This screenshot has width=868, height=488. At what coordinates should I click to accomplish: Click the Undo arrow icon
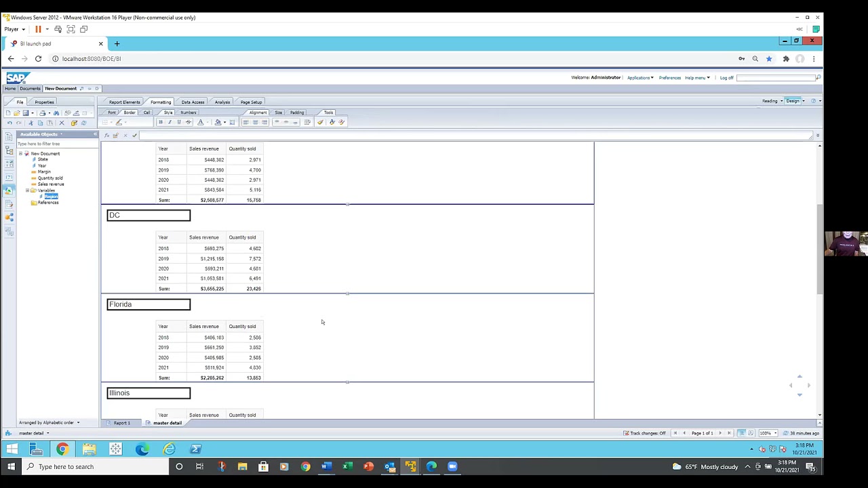(x=9, y=123)
